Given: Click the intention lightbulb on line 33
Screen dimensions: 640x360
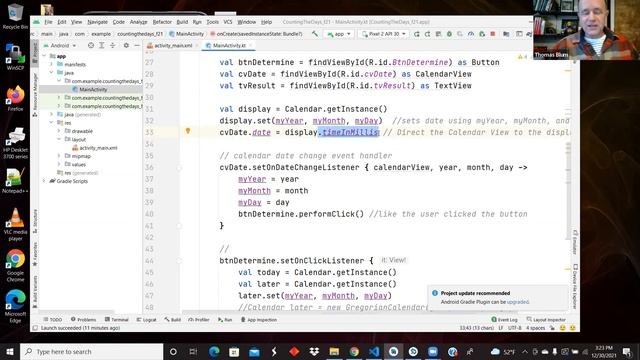Looking at the screenshot, I should (x=188, y=131).
